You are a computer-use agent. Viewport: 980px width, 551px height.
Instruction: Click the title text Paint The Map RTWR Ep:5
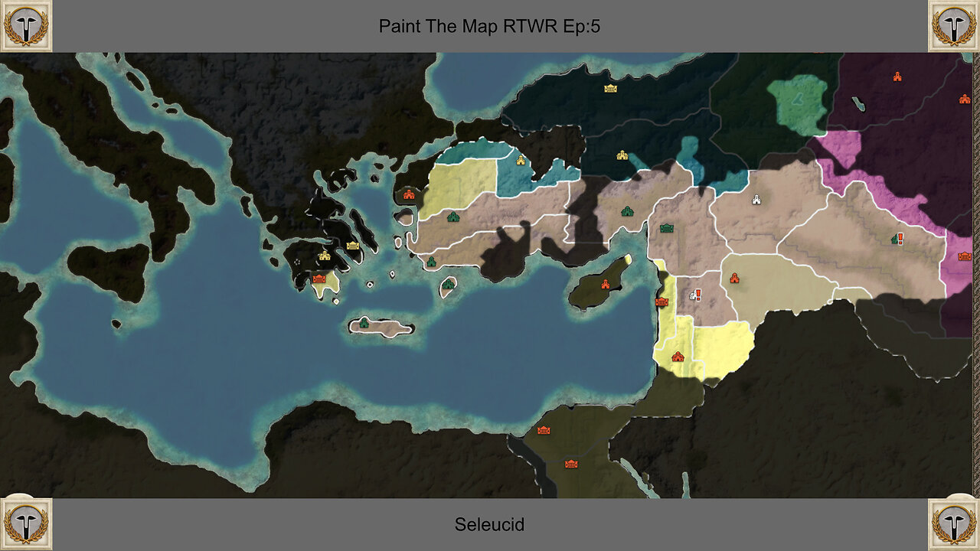490,26
